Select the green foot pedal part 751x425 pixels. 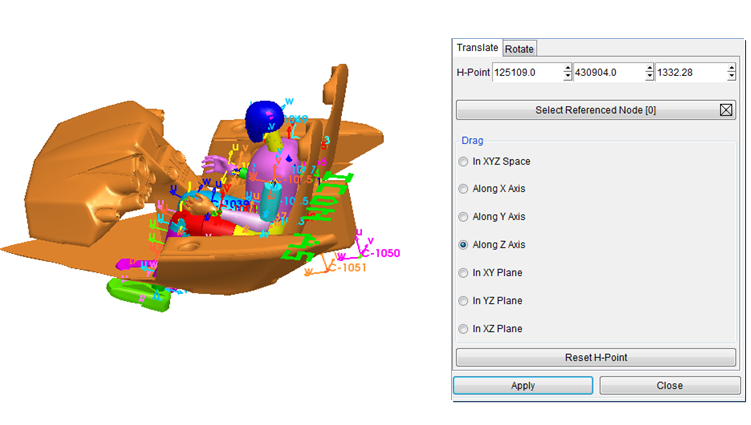138,295
